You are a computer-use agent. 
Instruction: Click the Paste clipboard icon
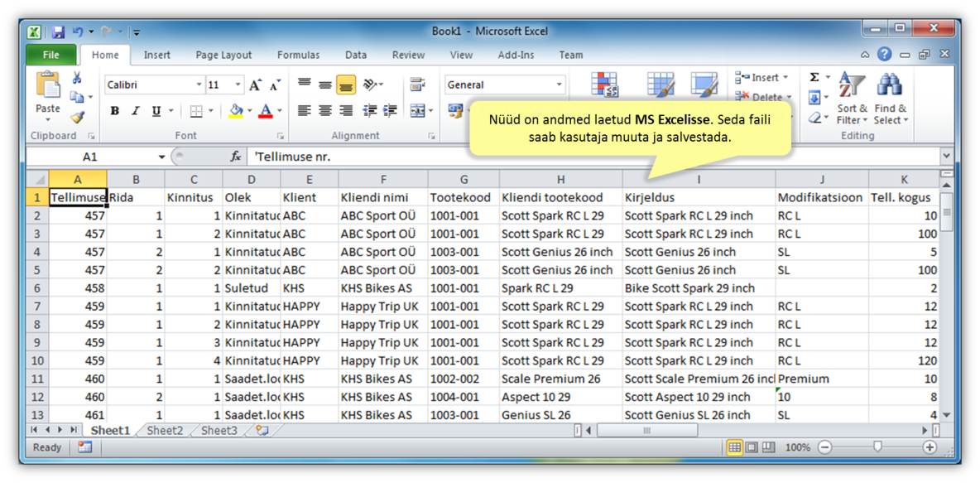[47, 85]
